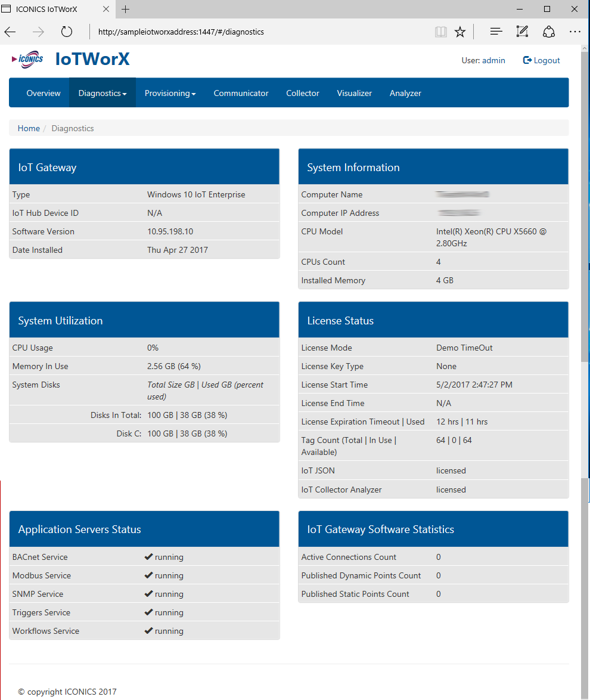
Task: Add page to favorites star icon
Action: 460,32
